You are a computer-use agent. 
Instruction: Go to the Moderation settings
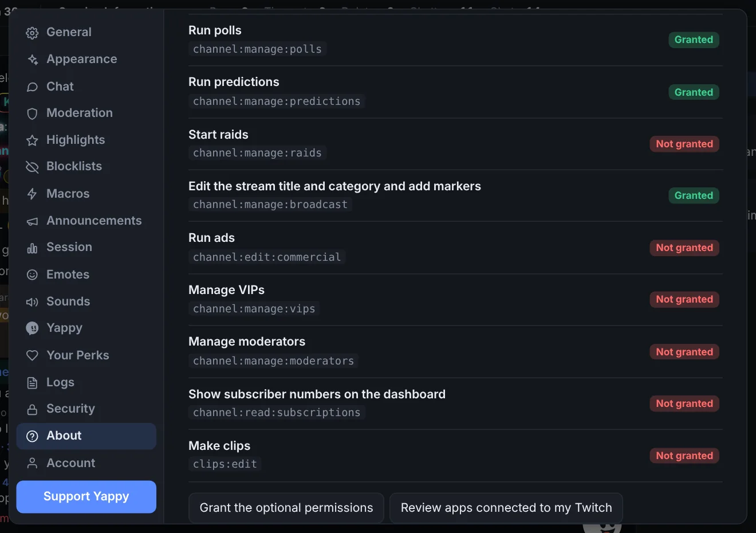click(x=86, y=113)
